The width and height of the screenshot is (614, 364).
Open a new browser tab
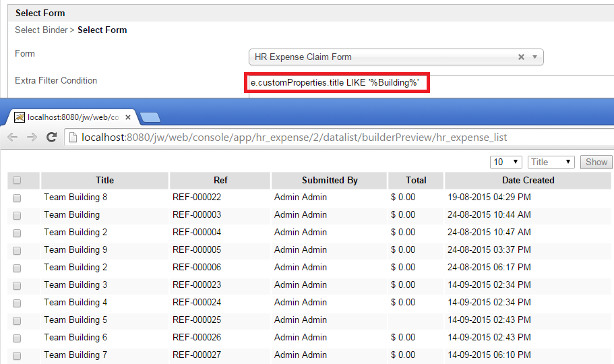point(150,118)
